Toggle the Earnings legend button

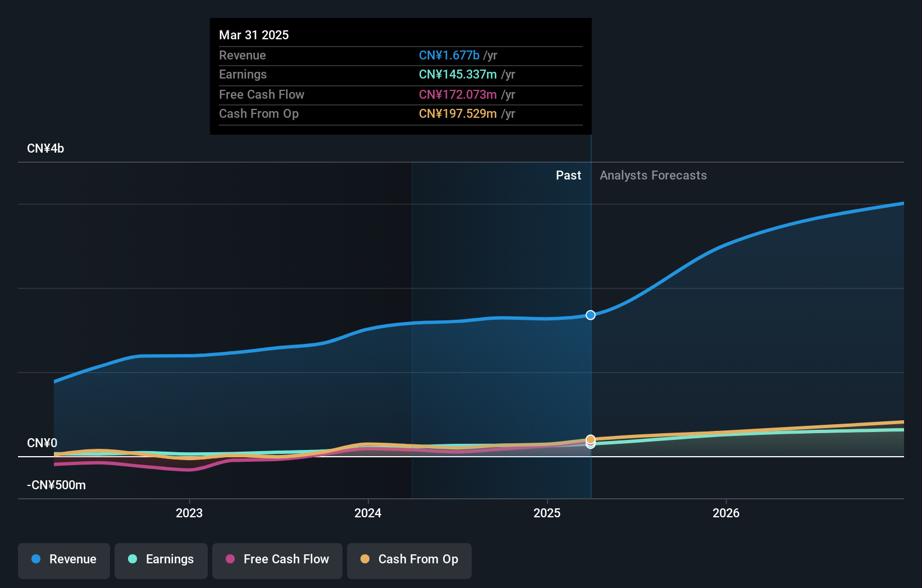[x=161, y=561]
